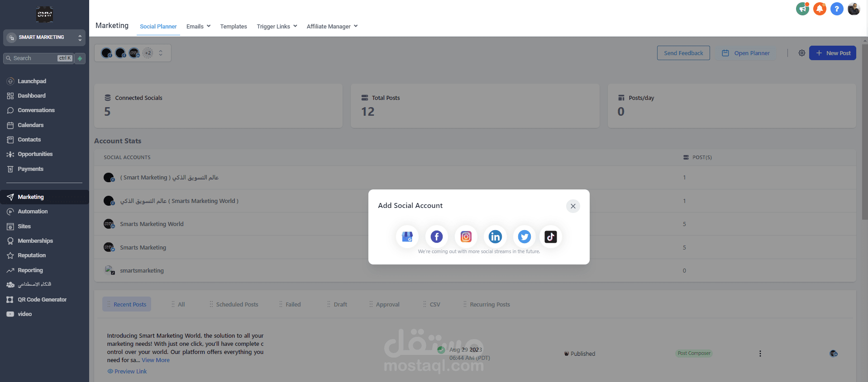Select the Failed posts tab

[290, 304]
